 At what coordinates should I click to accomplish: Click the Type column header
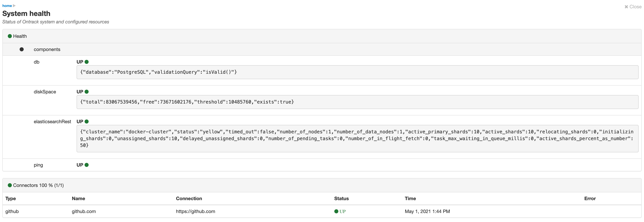(x=10, y=198)
